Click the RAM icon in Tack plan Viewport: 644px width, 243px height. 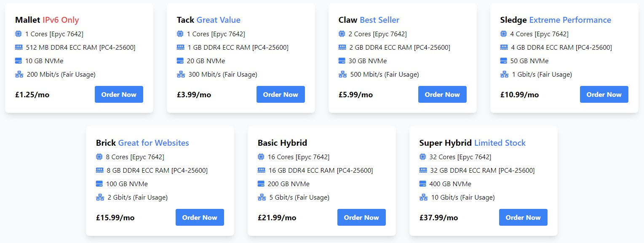(x=180, y=47)
